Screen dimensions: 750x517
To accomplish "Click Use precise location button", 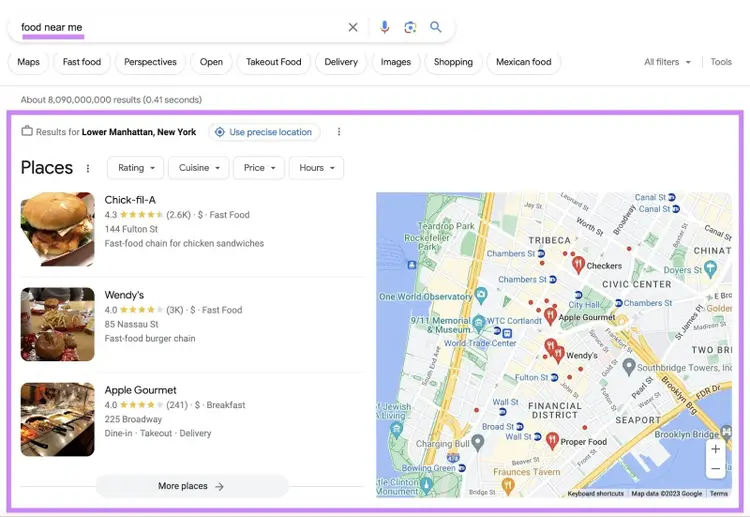I will [x=264, y=132].
